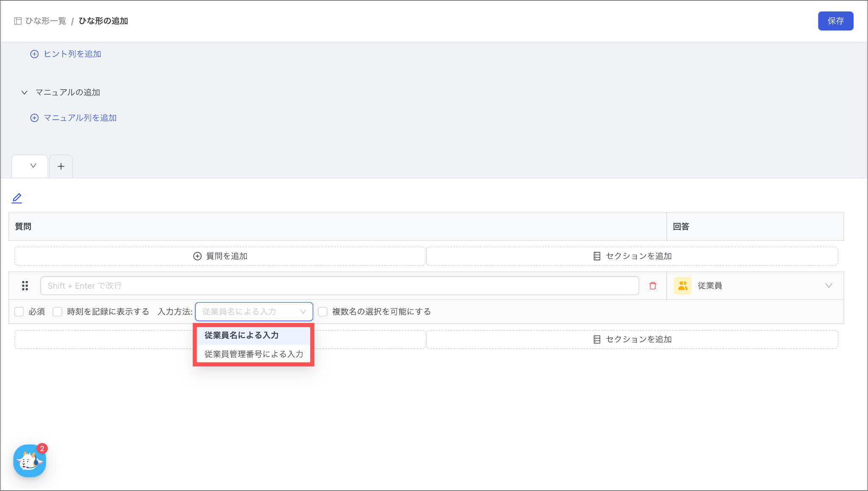868x491 pixels.
Task: Click upper セクションを追加 button
Action: point(632,256)
